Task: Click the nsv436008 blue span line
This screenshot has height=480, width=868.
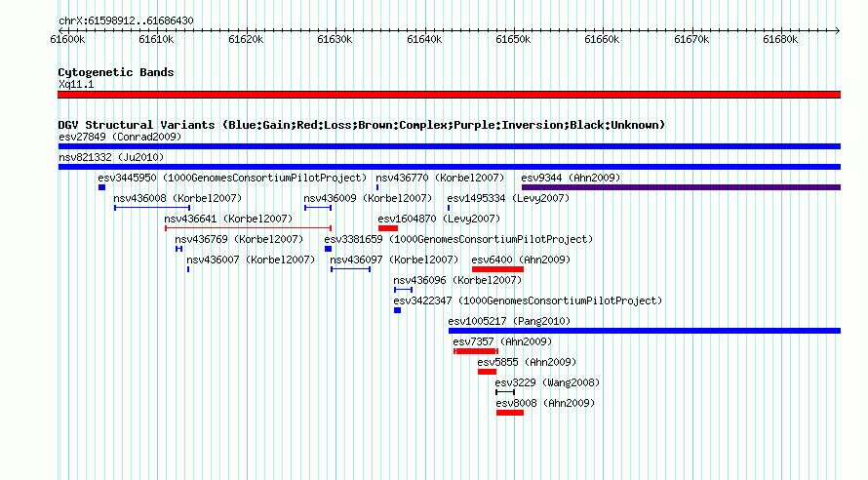Action: click(152, 208)
